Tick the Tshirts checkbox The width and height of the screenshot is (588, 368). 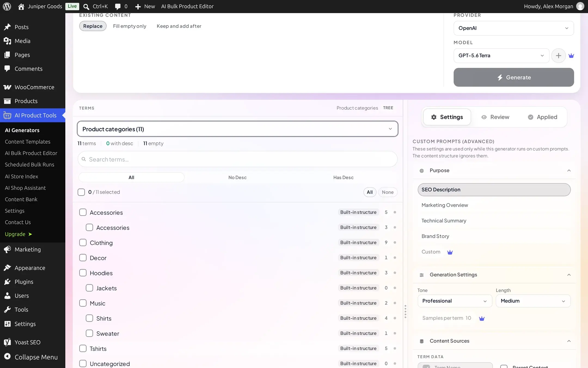point(83,348)
